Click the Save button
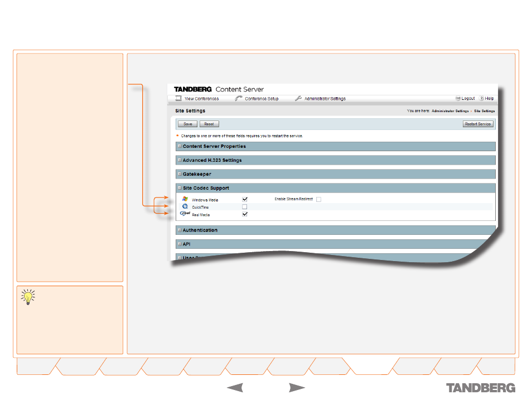This screenshot has width=532, height=400. click(187, 124)
